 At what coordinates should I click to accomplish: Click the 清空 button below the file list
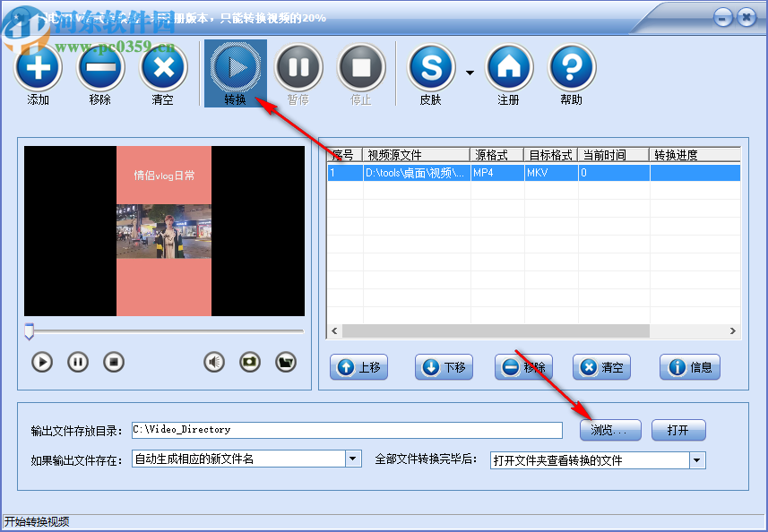[x=601, y=367]
